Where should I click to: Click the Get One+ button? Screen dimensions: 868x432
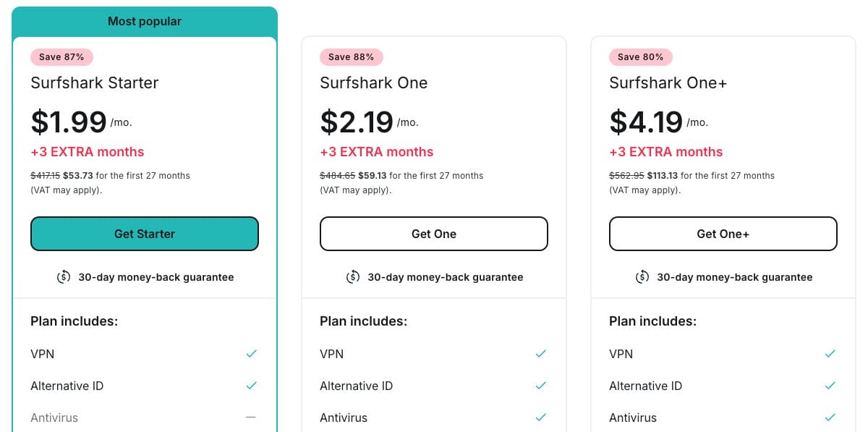point(723,234)
